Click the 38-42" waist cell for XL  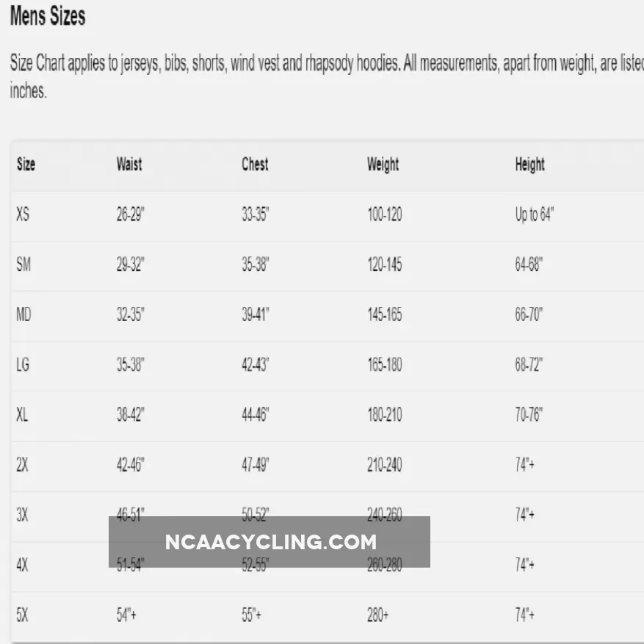pyautogui.click(x=130, y=415)
